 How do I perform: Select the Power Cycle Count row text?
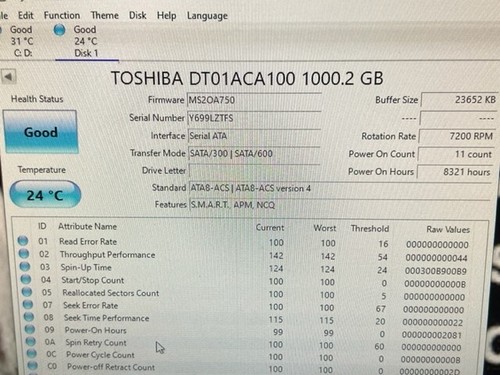tap(100, 355)
